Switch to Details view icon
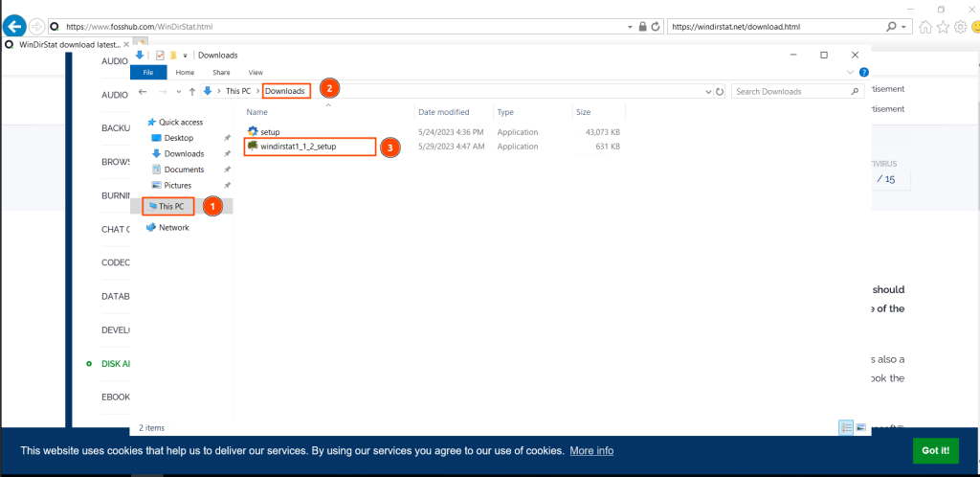Image resolution: width=980 pixels, height=477 pixels. [x=846, y=427]
